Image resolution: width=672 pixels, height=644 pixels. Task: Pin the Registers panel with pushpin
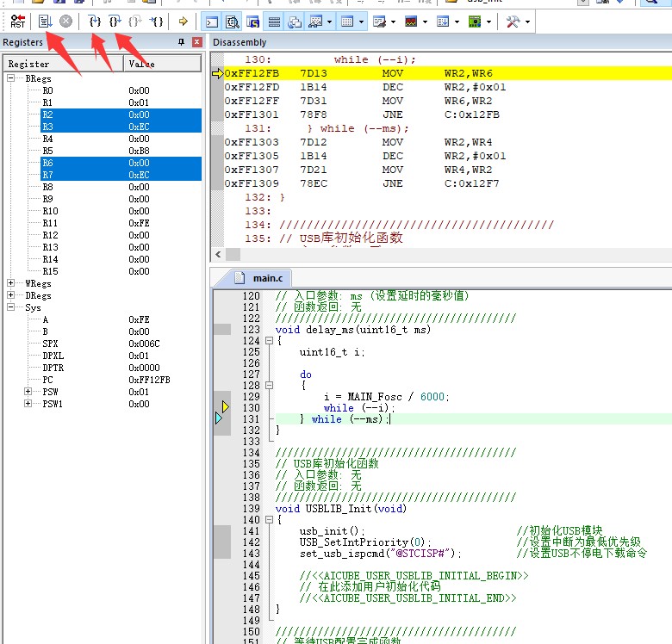coord(181,42)
